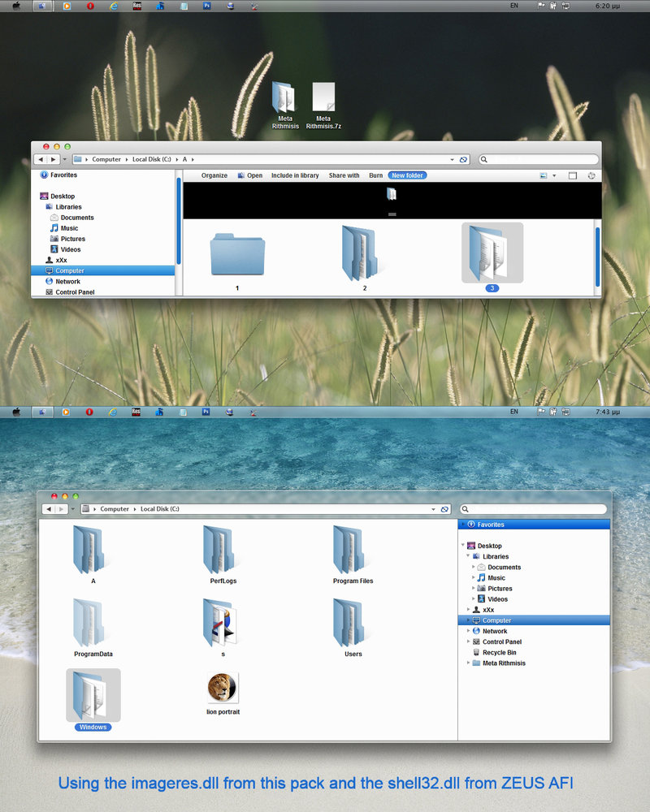
Task: Click Computer in the folder A breadcrumb
Action: (106, 159)
